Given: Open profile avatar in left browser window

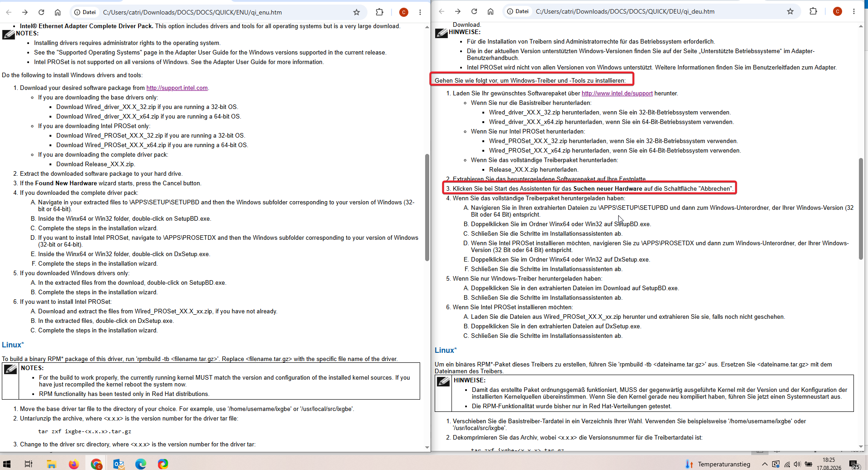Looking at the screenshot, I should [x=403, y=12].
